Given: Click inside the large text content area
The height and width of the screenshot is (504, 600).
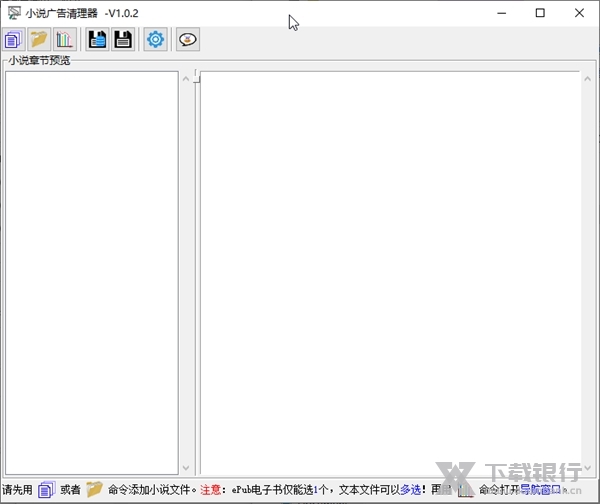Looking at the screenshot, I should [x=390, y=270].
